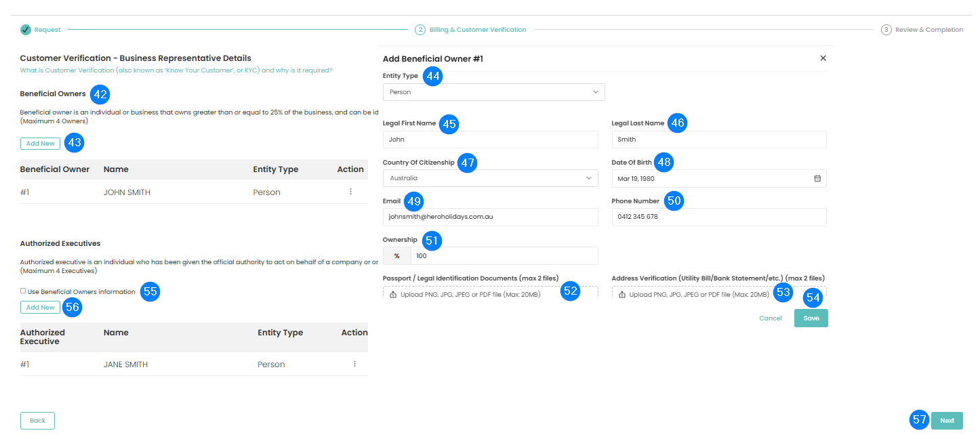980x439 pixels.
Task: Expand the Country Of Citizenship dropdown
Action: [x=490, y=178]
